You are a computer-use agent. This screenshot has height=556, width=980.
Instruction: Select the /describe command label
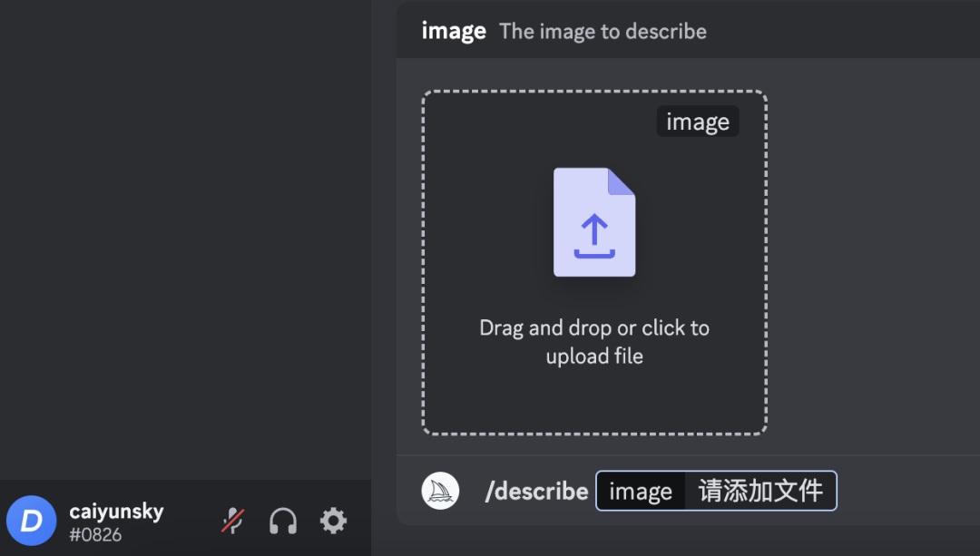[536, 491]
